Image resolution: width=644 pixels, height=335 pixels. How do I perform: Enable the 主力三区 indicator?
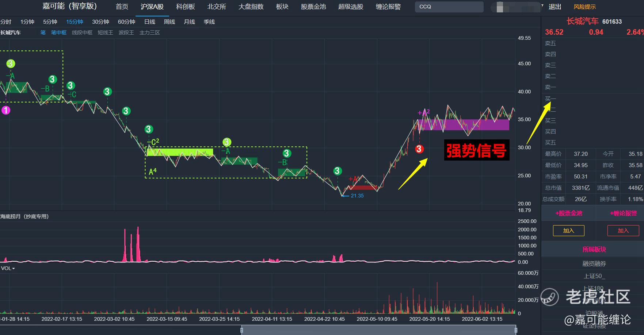coord(150,32)
